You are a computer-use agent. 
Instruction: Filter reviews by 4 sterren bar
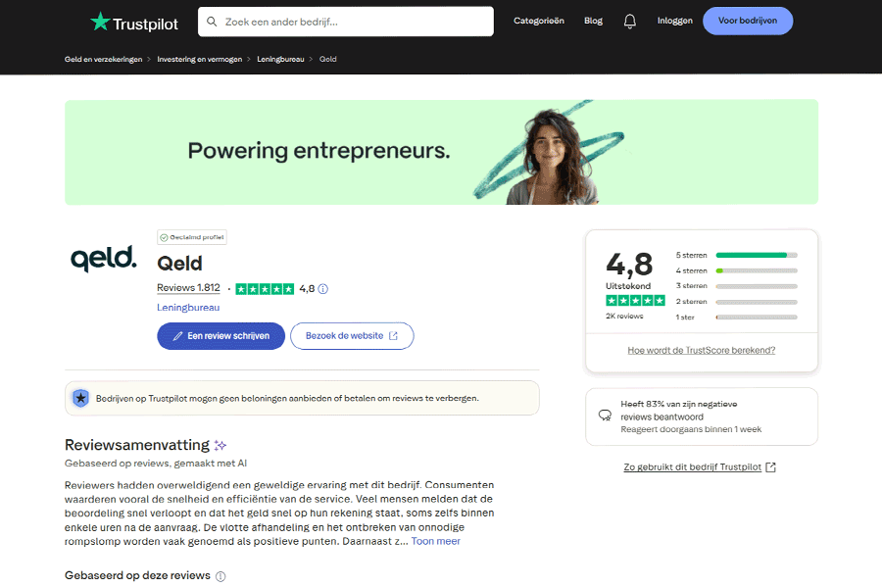pyautogui.click(x=756, y=270)
